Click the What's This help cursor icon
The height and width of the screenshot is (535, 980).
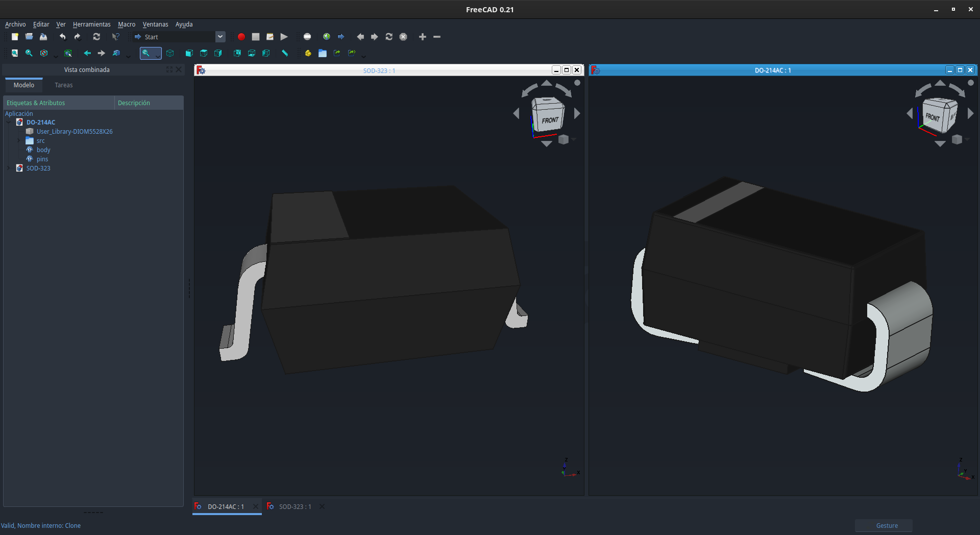coord(116,37)
